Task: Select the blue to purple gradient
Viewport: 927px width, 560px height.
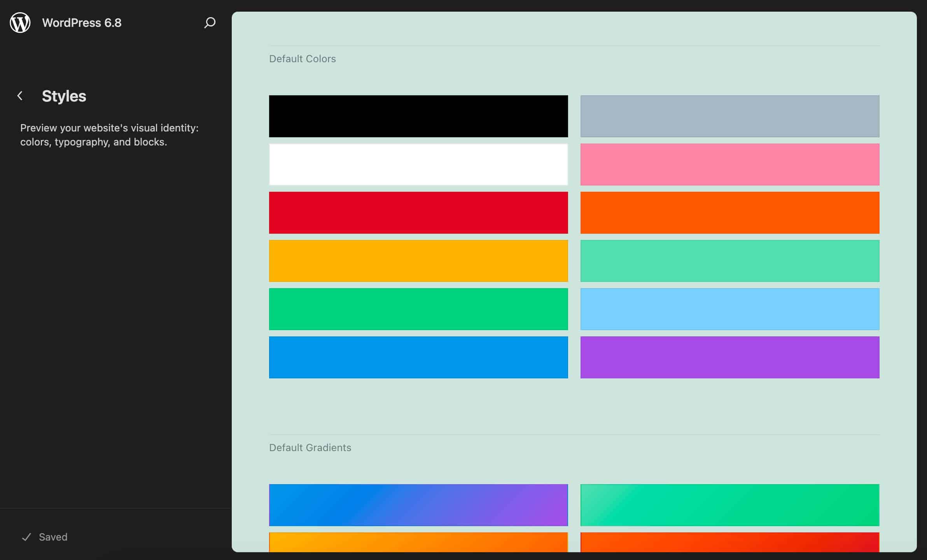Action: (418, 505)
